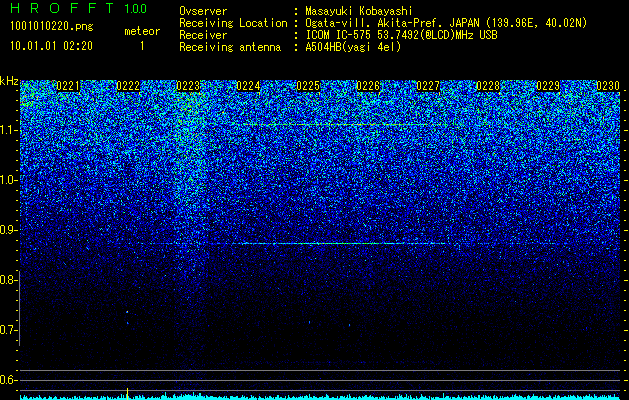Image resolution: width=629 pixels, height=400 pixels.
Task: Click the 0.7 frequency axis label
Action: [9, 330]
